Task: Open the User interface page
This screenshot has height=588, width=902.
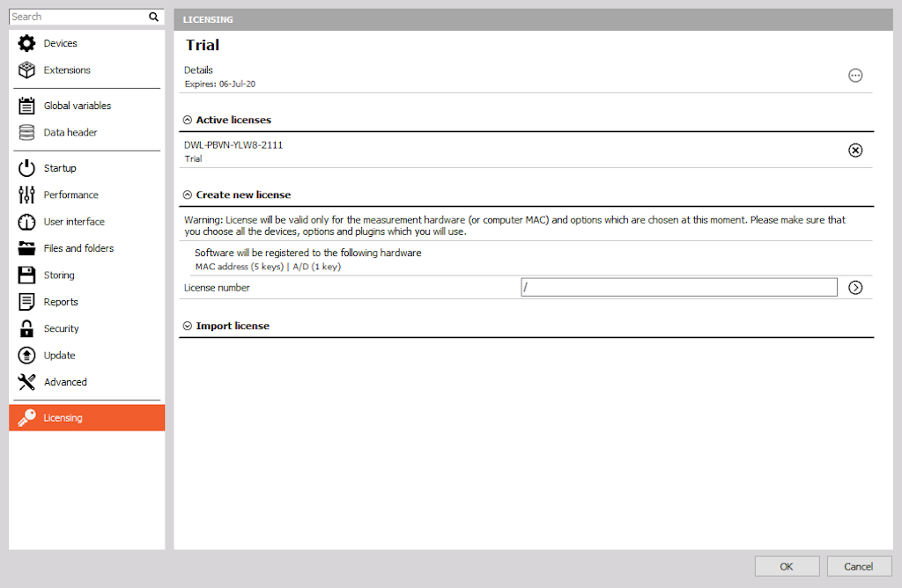Action: coord(74,221)
